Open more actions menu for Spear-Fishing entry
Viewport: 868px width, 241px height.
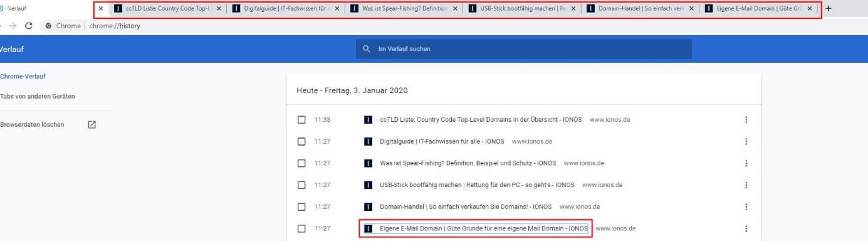746,163
